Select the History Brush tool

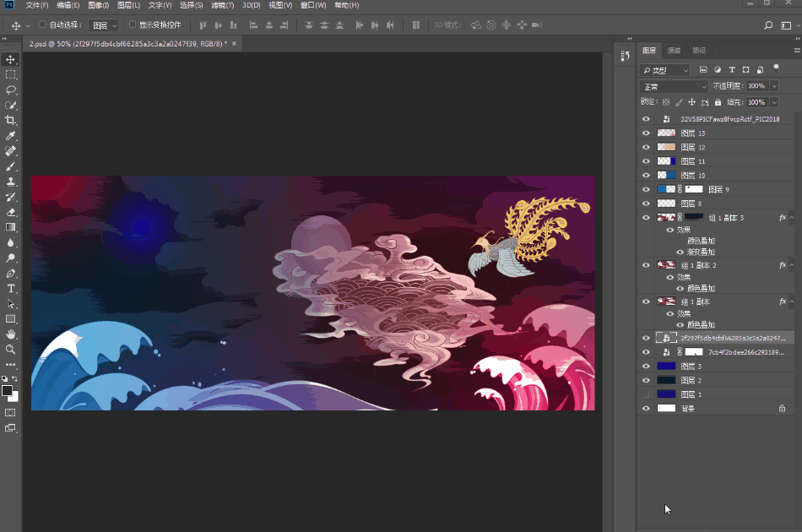pos(10,197)
